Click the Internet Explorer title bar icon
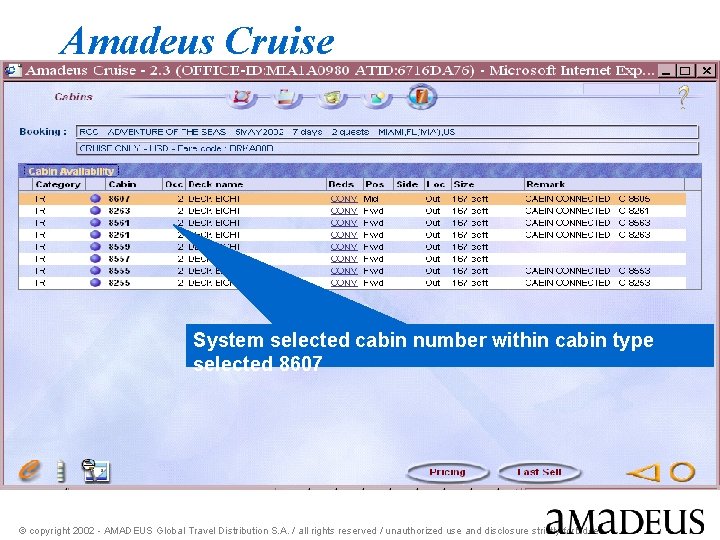720x540 pixels. (x=13, y=70)
